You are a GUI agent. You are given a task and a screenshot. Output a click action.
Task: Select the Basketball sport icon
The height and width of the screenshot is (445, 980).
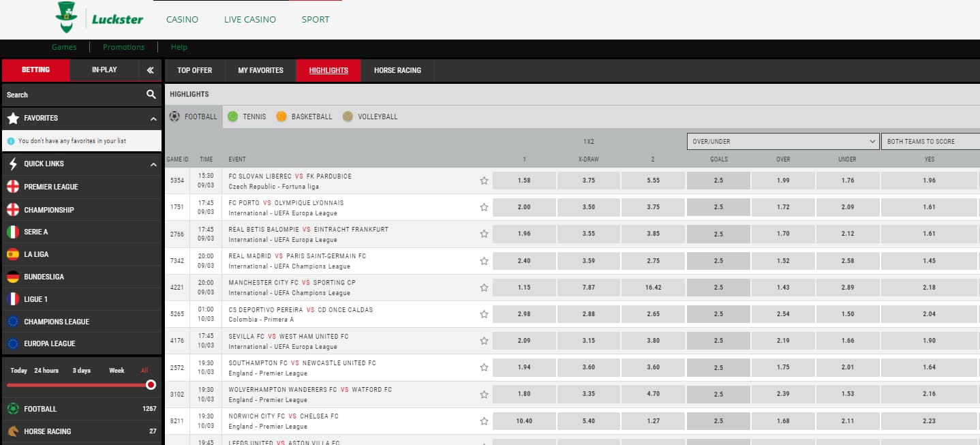click(x=281, y=117)
